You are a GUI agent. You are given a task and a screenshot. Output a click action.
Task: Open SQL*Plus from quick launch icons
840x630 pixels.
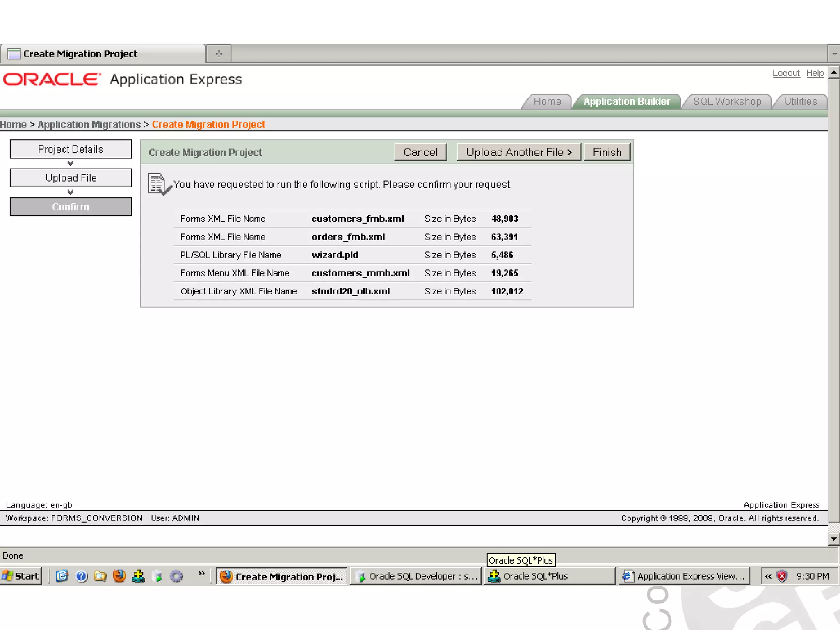point(138,576)
